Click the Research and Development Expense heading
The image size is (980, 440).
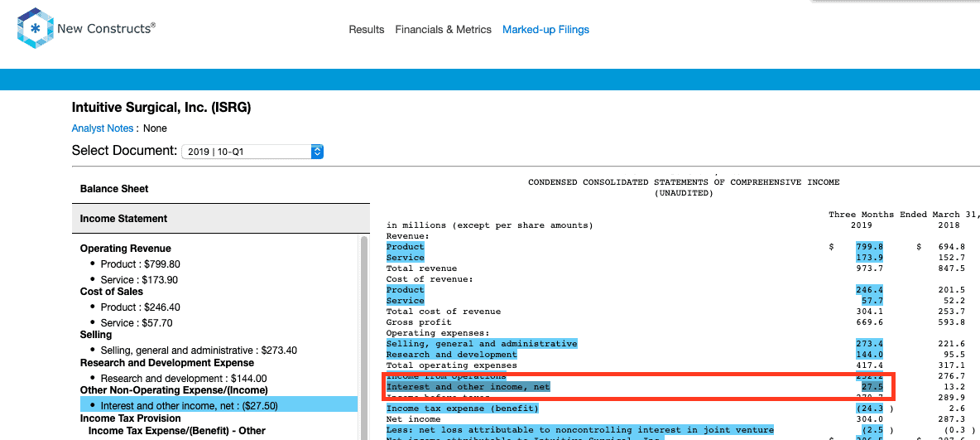167,362
